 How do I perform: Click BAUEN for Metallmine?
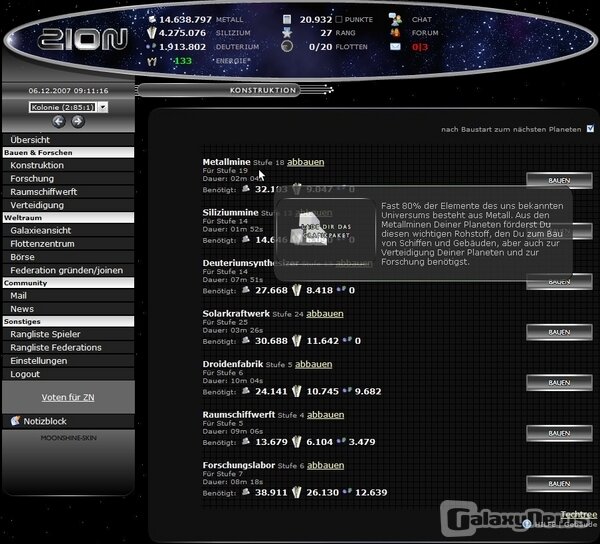click(x=559, y=180)
